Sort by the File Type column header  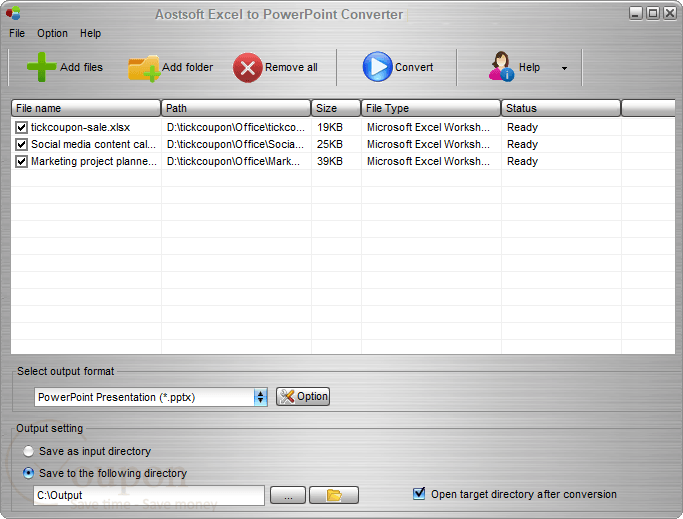[431, 108]
